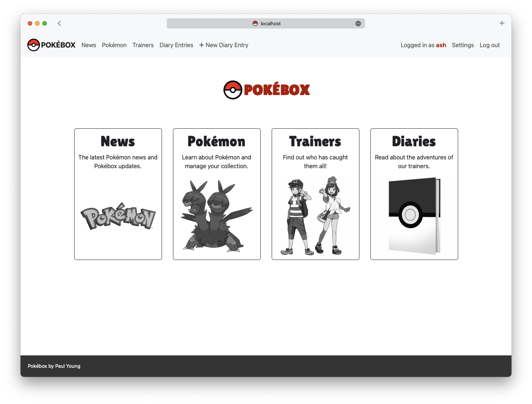The width and height of the screenshot is (532, 404).
Task: Go back with the browser back arrow
Action: click(59, 23)
